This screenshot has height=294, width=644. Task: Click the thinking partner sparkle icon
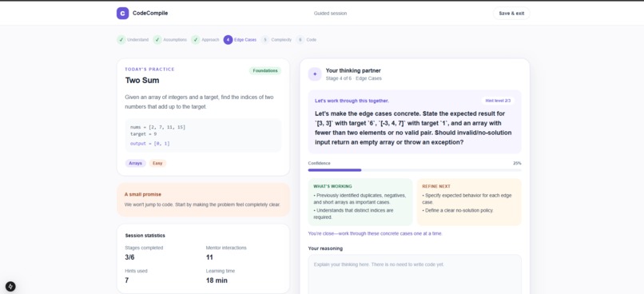[x=315, y=74]
